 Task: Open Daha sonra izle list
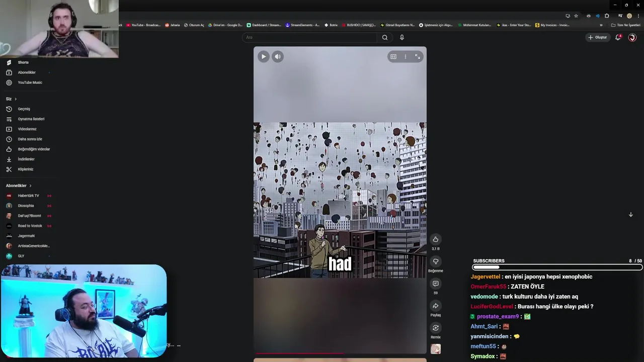coord(30,139)
